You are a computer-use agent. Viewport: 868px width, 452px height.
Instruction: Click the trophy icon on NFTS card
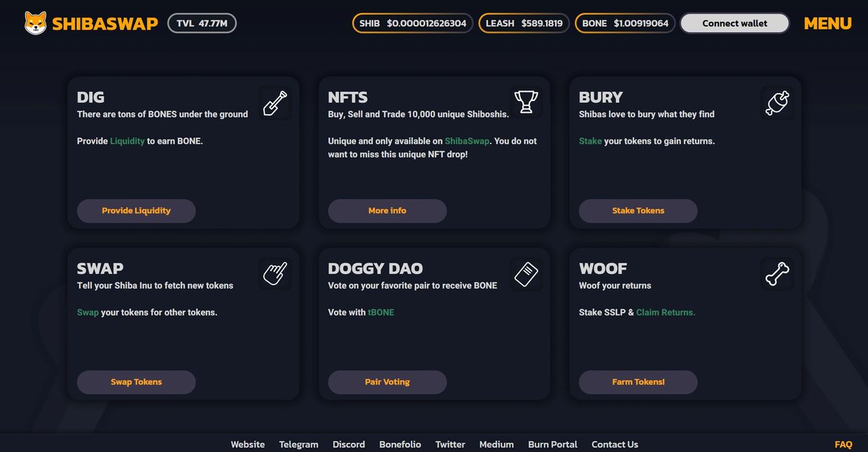[526, 103]
